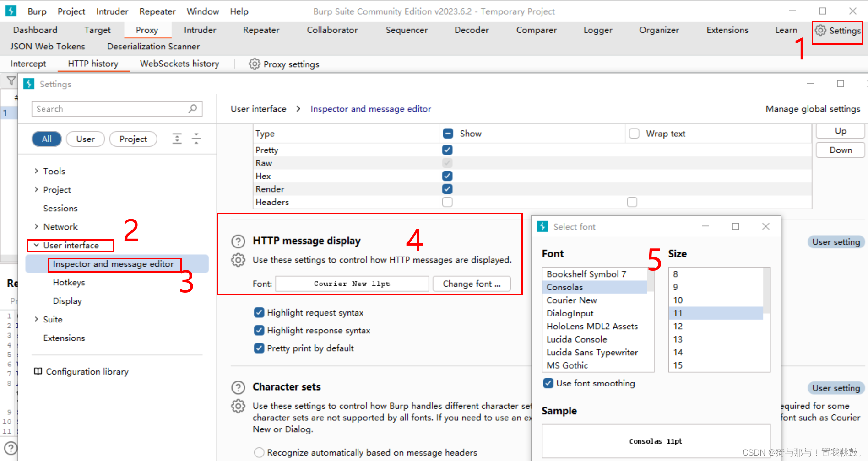
Task: Open Settings gear in main toolbar
Action: [837, 31]
